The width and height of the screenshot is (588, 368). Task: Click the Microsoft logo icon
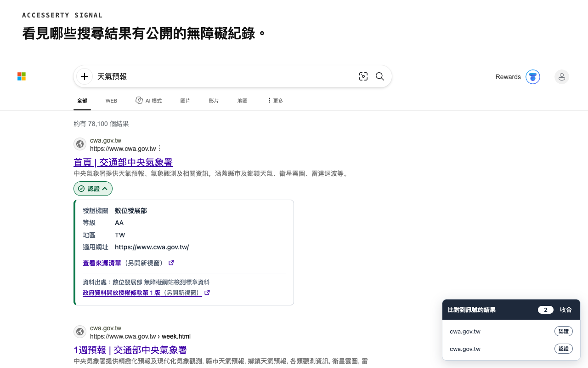(22, 76)
